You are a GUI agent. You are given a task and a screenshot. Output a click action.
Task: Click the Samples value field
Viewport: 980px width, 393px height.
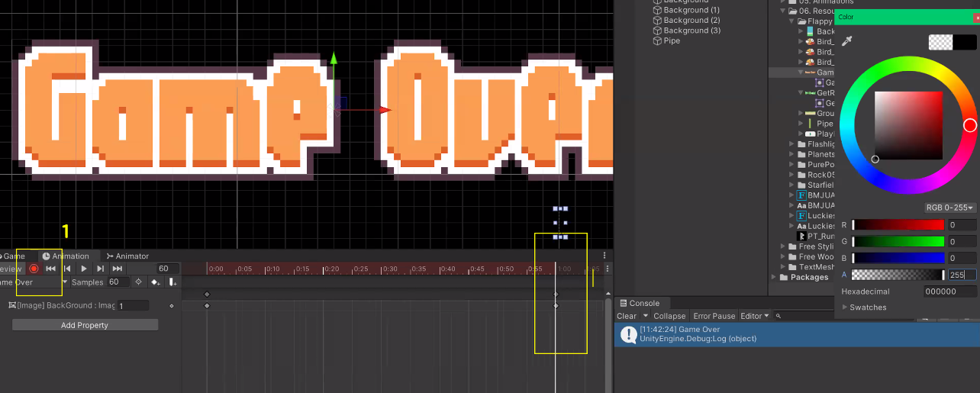[x=118, y=282]
